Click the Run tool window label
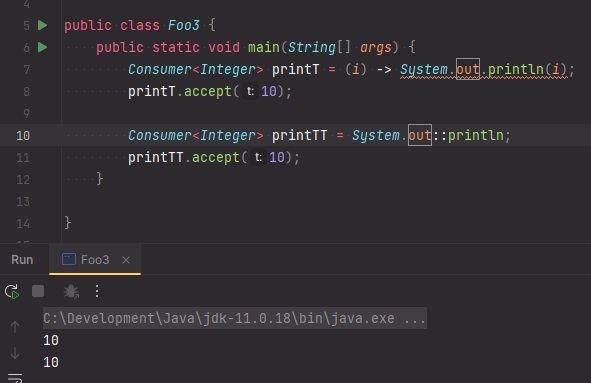The width and height of the screenshot is (591, 383). pyautogui.click(x=22, y=260)
